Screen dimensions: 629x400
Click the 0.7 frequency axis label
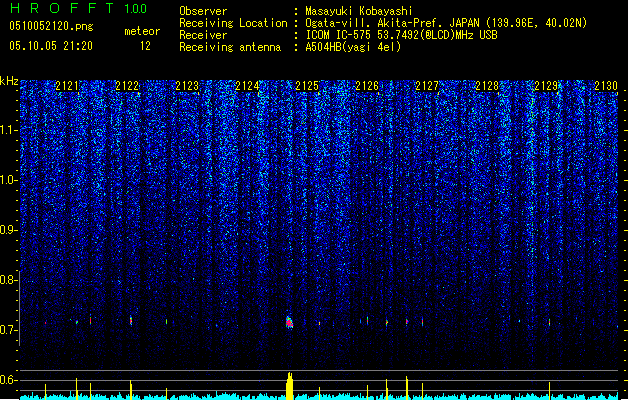8,330
